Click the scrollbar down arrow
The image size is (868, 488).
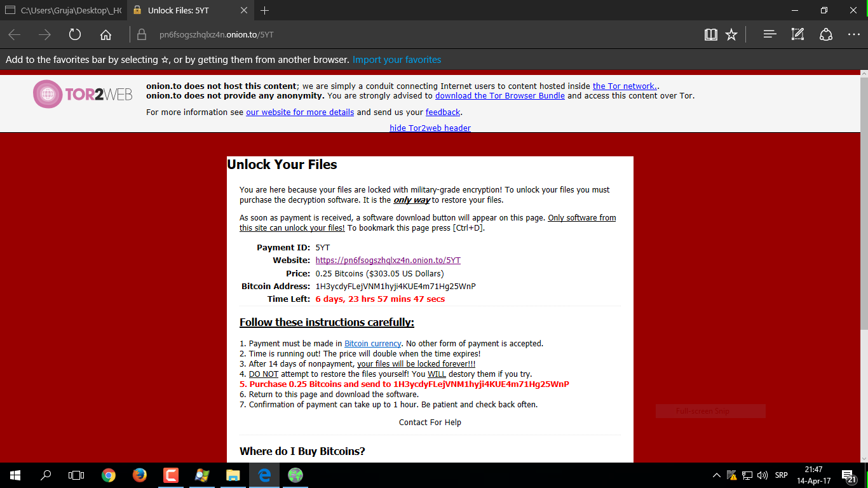[x=864, y=457]
